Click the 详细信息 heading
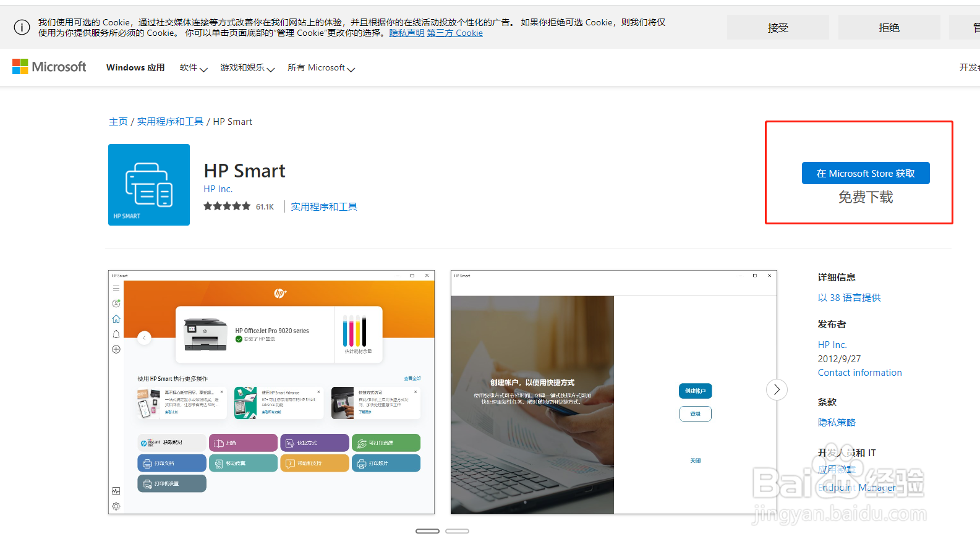The height and width of the screenshot is (547, 980). pos(837,277)
